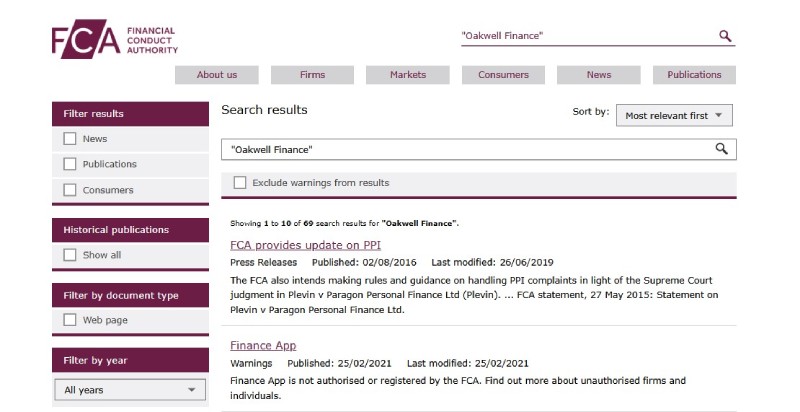Tick the Consumers filter checkbox

[x=70, y=190]
